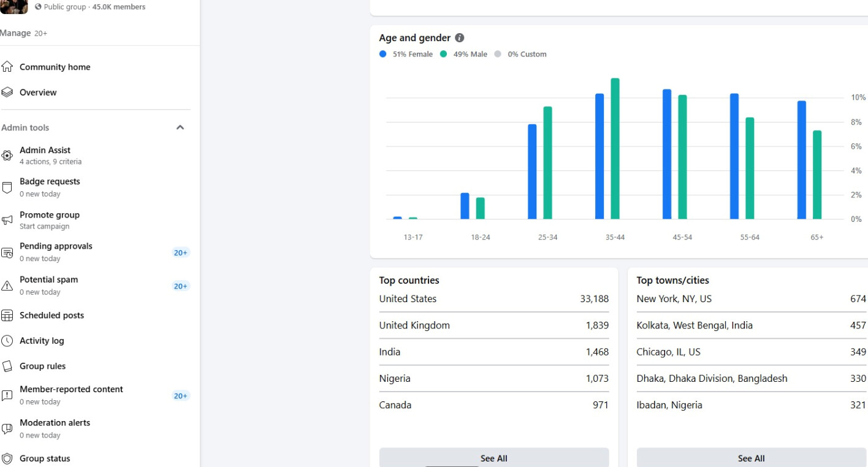This screenshot has width=868, height=467.
Task: Click the Overview layers icon
Action: point(7,93)
